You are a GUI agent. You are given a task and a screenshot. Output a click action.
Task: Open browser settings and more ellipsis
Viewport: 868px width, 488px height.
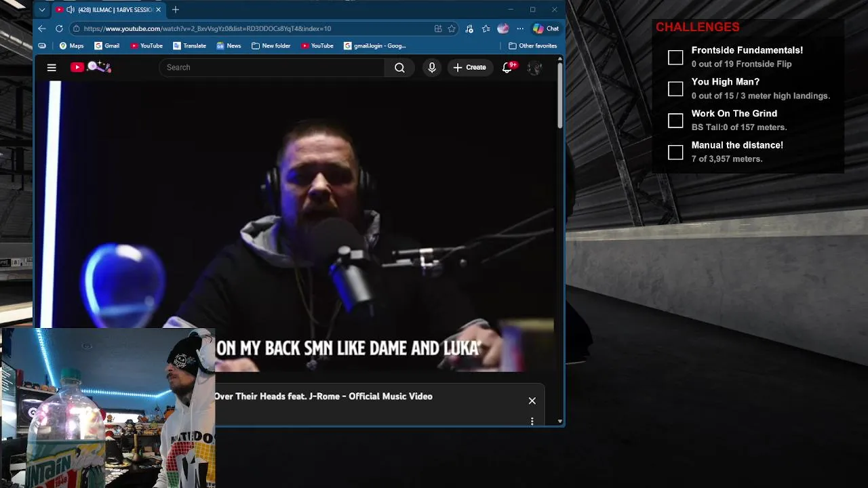pos(520,28)
